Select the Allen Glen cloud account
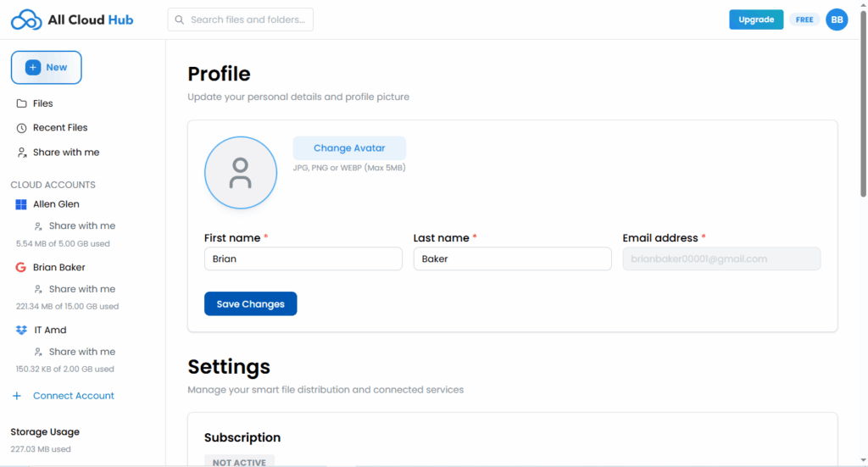Screen dimensions: 868x467 tap(56, 204)
